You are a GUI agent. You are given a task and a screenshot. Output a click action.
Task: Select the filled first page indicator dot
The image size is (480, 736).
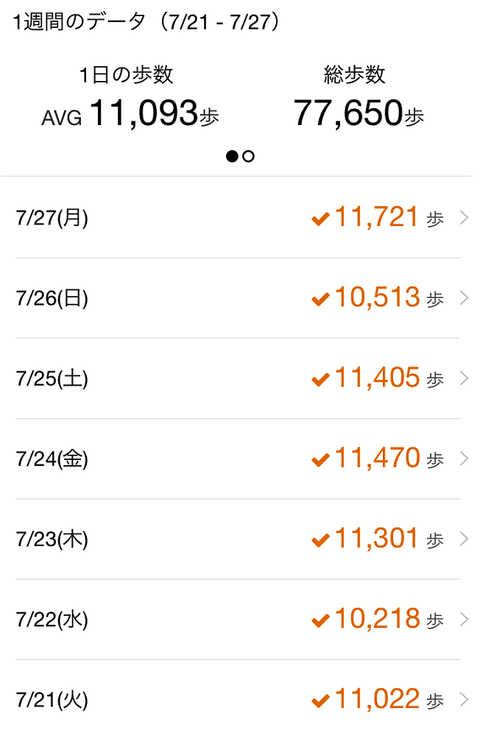tap(232, 156)
